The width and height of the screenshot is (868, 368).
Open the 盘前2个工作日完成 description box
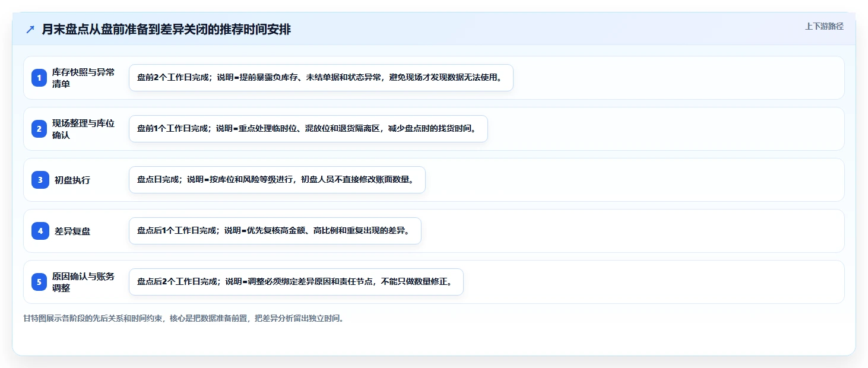pos(321,78)
